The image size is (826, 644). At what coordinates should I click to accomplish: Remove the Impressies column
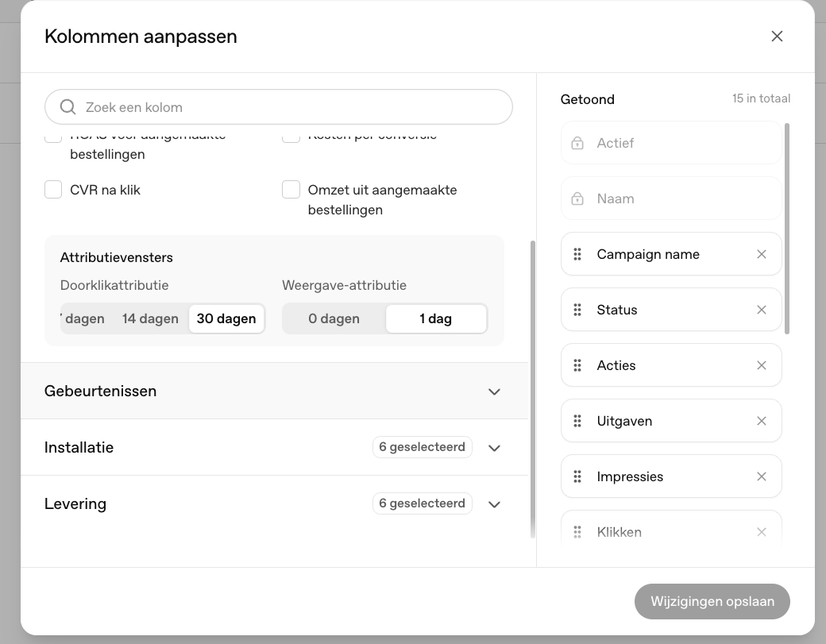(761, 476)
